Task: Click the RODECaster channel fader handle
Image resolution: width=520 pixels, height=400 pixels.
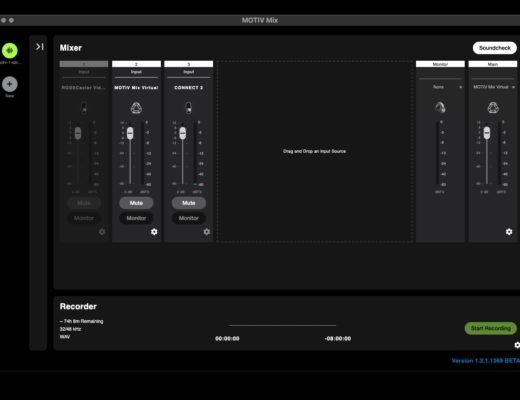Action: click(x=78, y=133)
